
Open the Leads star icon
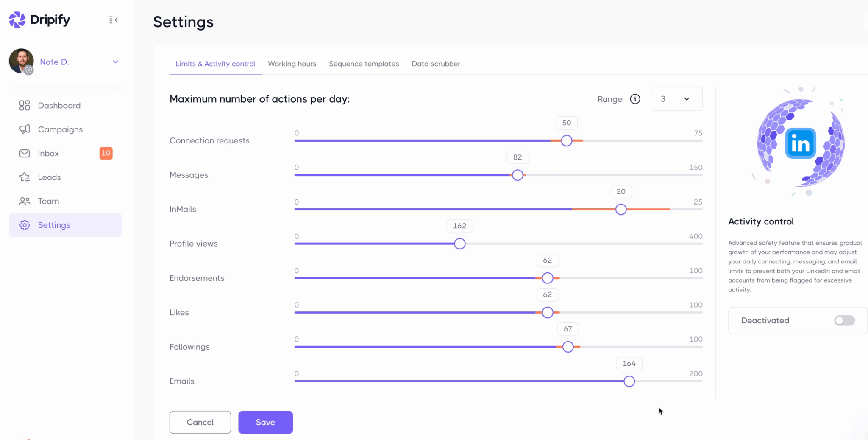25,177
